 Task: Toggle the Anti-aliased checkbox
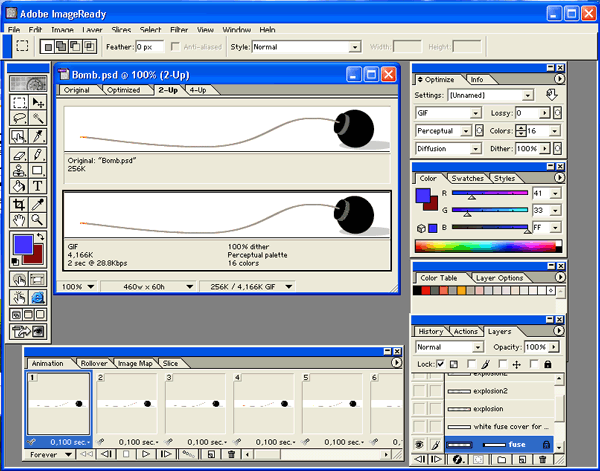pyautogui.click(x=175, y=47)
